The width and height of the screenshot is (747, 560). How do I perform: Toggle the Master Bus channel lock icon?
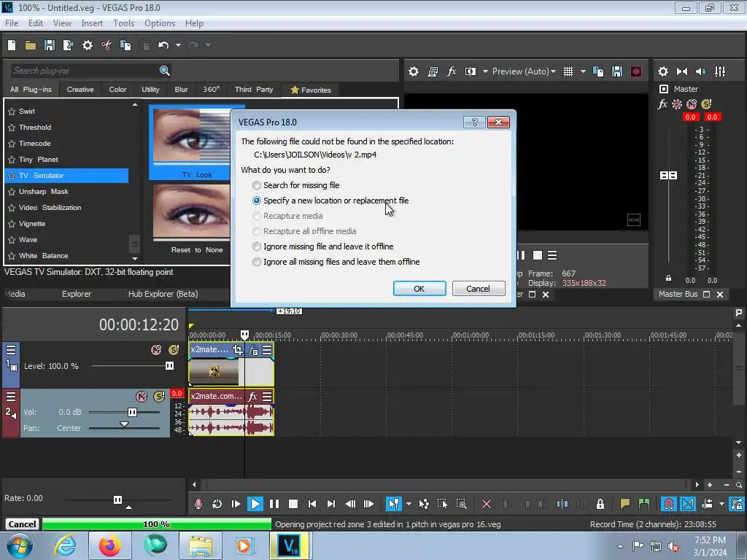[x=668, y=279]
